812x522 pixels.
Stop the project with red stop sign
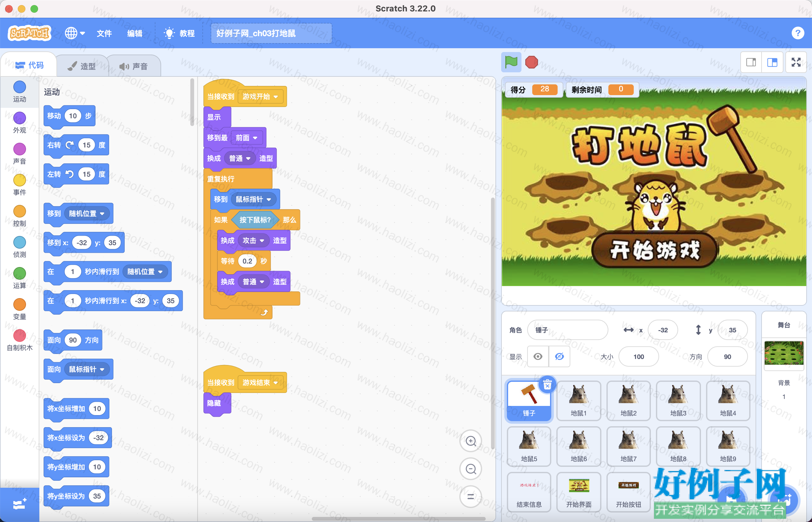pos(531,62)
